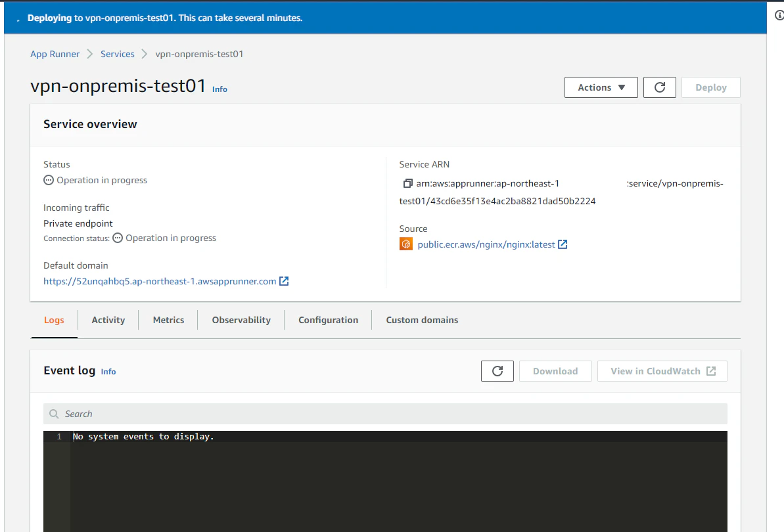The image size is (784, 532).
Task: Click View in CloudWatch button
Action: [x=662, y=371]
